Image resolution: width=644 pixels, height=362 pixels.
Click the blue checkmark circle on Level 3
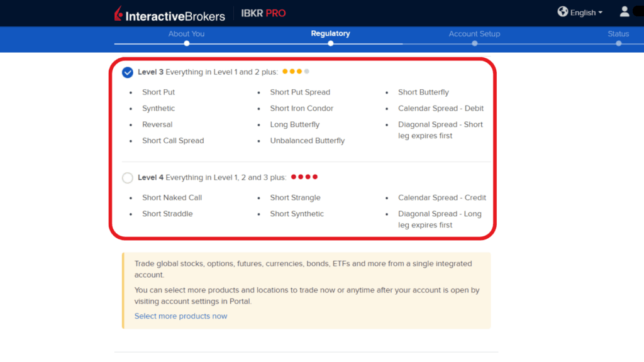(x=127, y=72)
